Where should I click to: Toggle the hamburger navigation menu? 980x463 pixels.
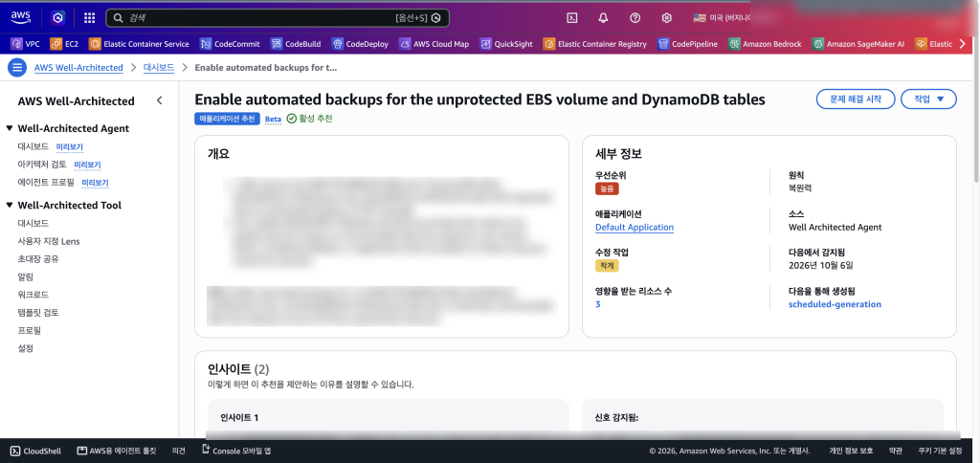[17, 68]
